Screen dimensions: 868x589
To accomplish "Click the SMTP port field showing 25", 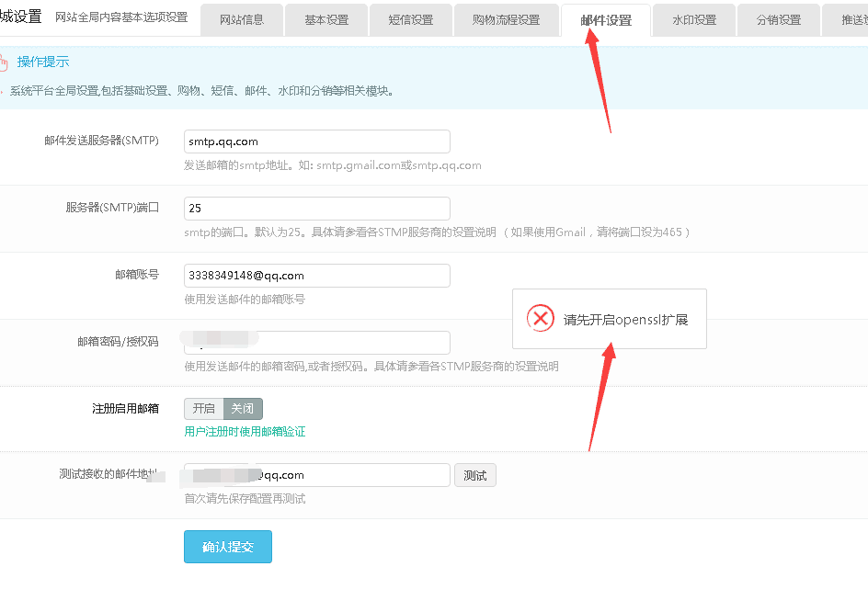I will (x=317, y=209).
